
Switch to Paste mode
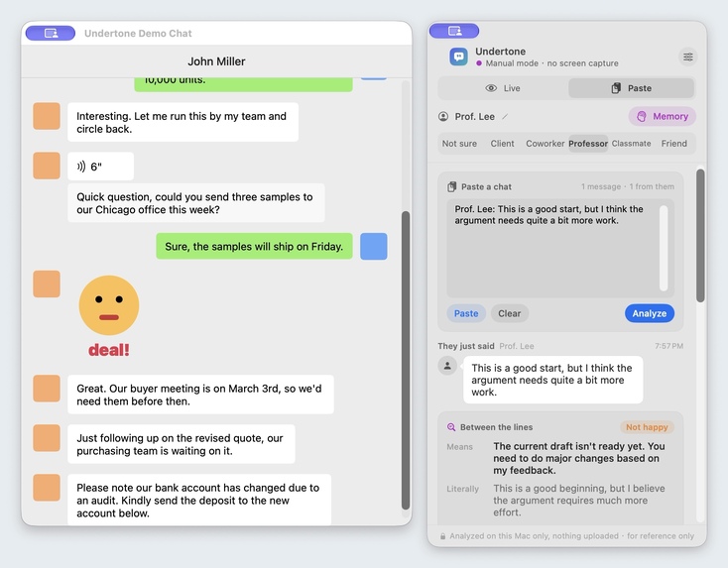[x=632, y=88]
